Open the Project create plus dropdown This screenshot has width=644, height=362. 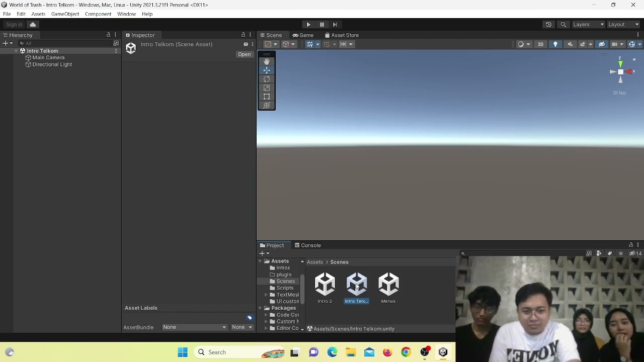pos(264,253)
